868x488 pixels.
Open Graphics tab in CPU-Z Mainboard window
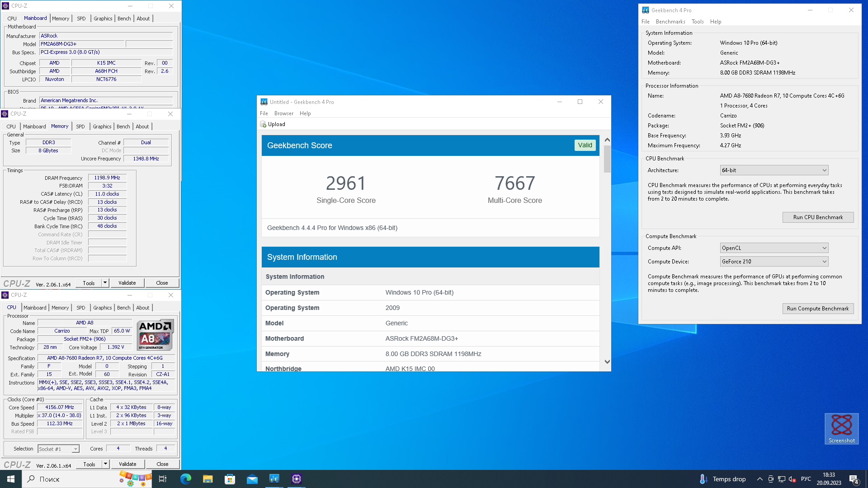103,19
